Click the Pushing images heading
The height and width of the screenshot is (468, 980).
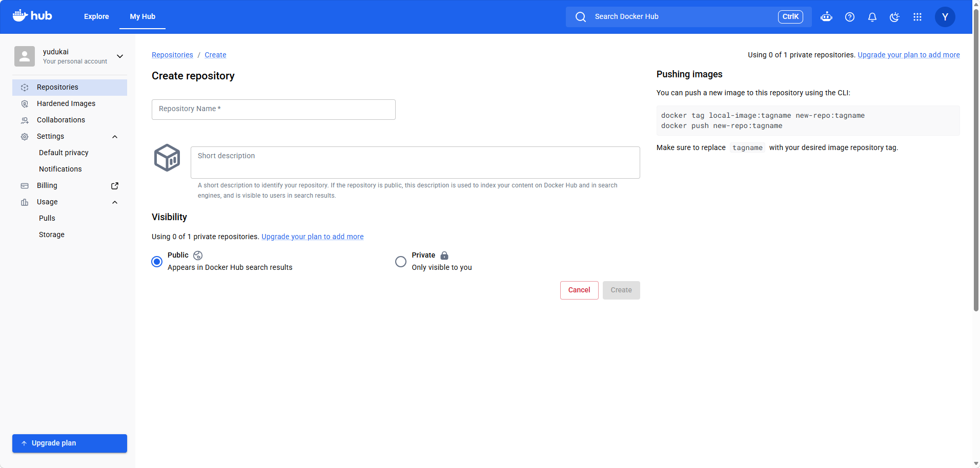689,74
